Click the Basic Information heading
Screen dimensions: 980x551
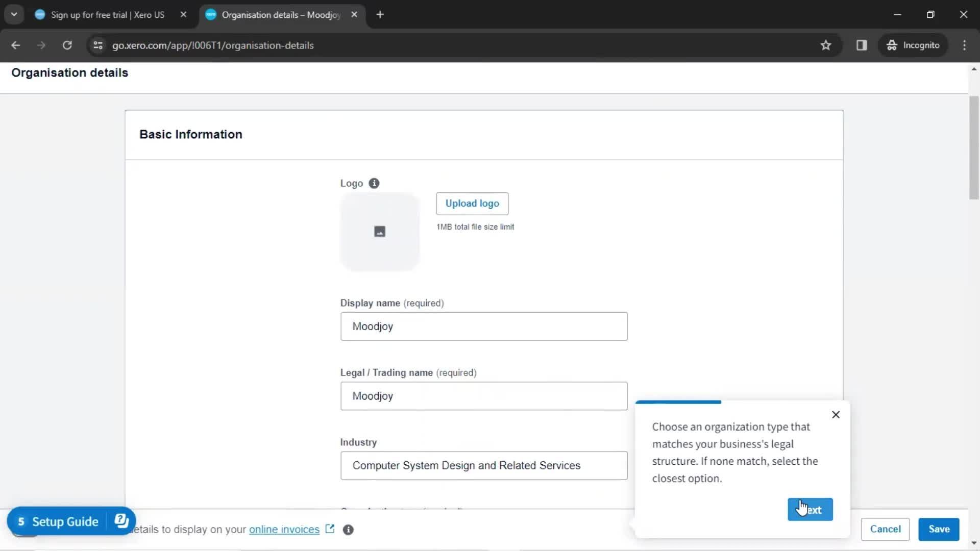coord(191,135)
